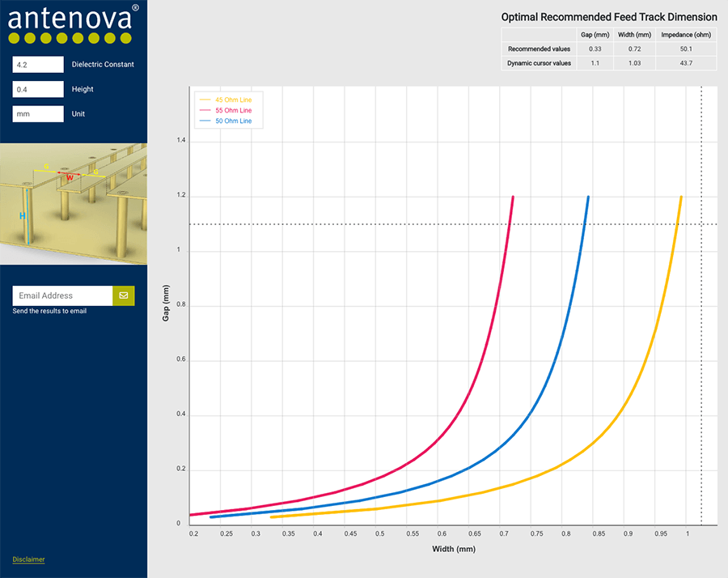This screenshot has height=578, width=728.
Task: Click the Gap (mm) column header
Action: [595, 35]
